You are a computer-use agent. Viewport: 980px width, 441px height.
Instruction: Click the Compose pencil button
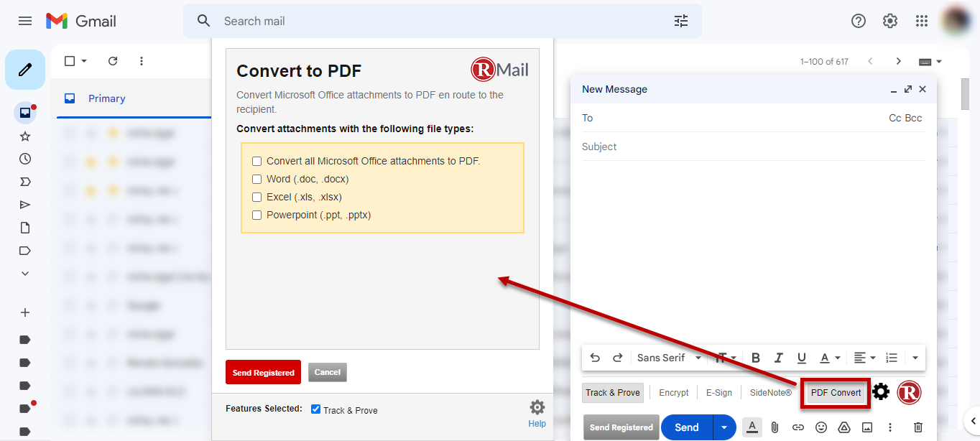[25, 70]
